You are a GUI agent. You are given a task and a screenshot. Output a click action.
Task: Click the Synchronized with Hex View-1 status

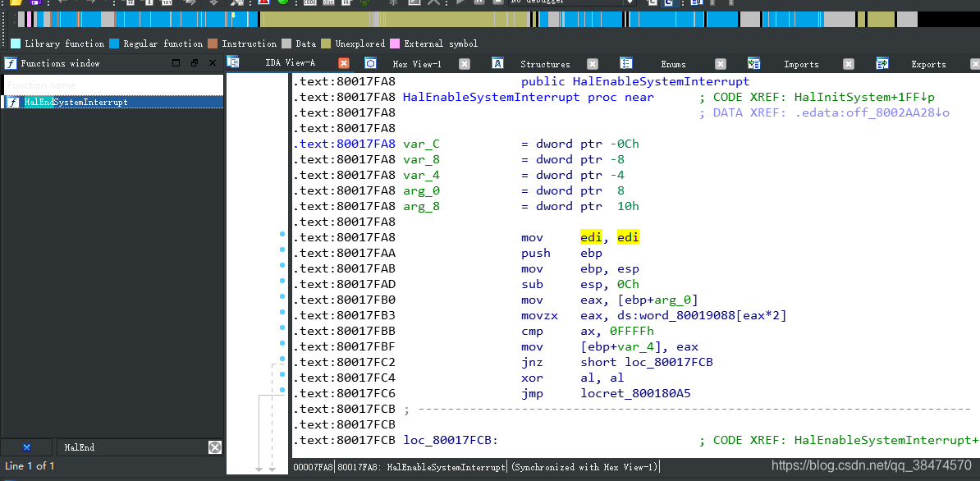584,467
